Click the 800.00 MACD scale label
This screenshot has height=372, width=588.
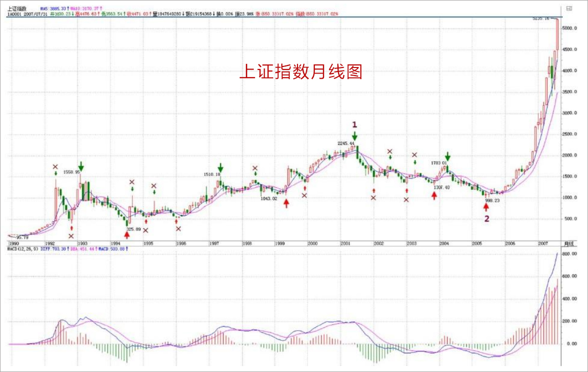click(x=571, y=253)
